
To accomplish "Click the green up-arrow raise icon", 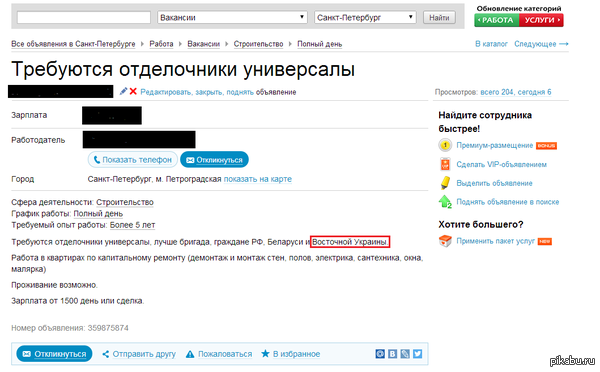I will coord(445,202).
